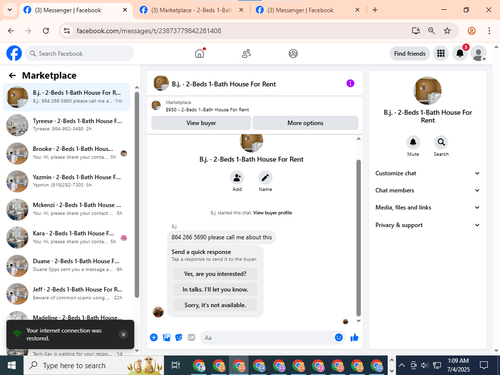Close the Marketplace browser tab
Viewport: 500px width, 375px height.
click(x=241, y=10)
